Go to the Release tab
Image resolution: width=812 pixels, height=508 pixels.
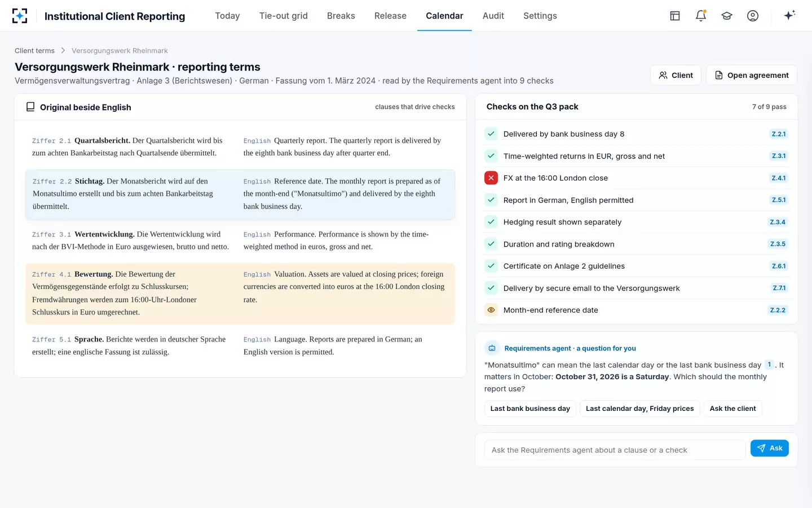390,16
